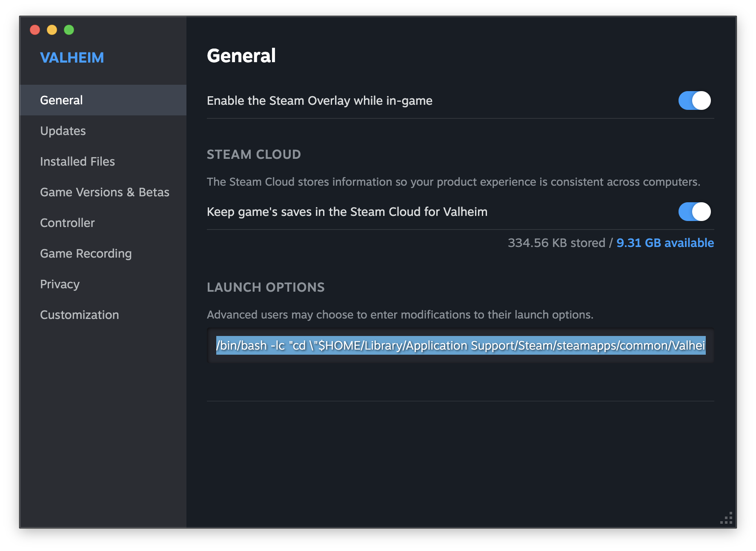Viewport: 756px width, 551px height.
Task: Select the Controller tab
Action: tap(103, 223)
